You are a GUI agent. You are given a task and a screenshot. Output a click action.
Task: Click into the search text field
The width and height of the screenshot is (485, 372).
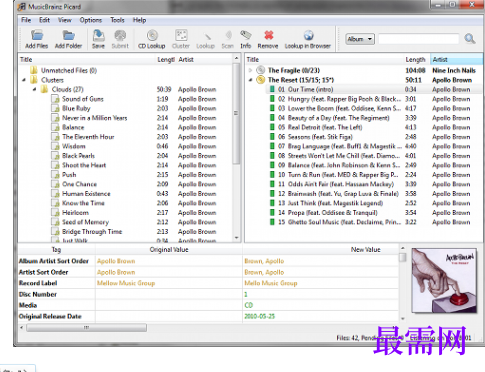point(419,39)
